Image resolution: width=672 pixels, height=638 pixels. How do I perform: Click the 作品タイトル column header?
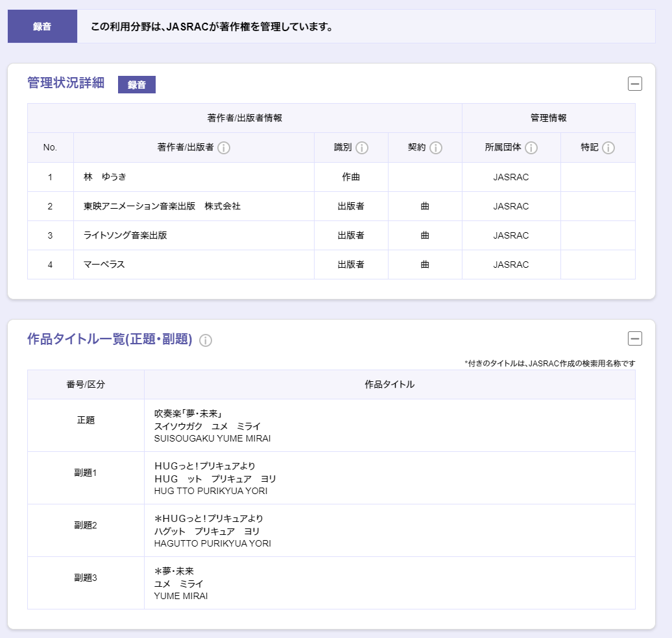click(x=390, y=384)
